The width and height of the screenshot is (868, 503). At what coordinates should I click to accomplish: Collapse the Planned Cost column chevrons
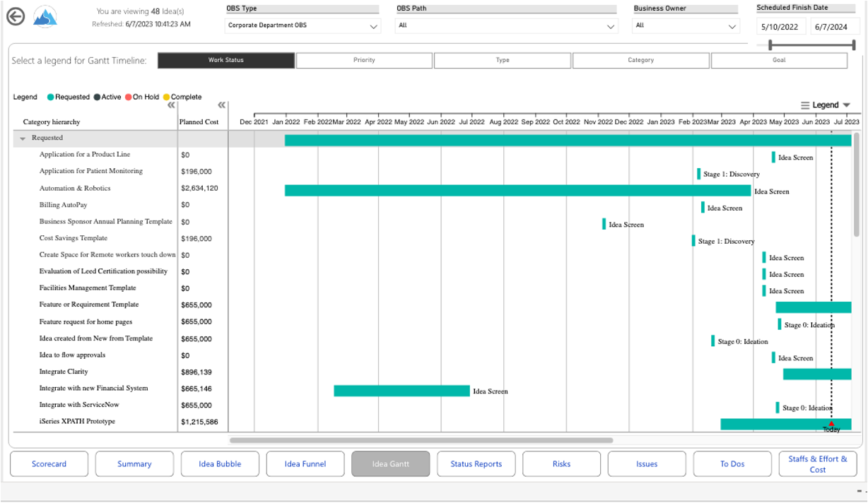click(x=221, y=105)
